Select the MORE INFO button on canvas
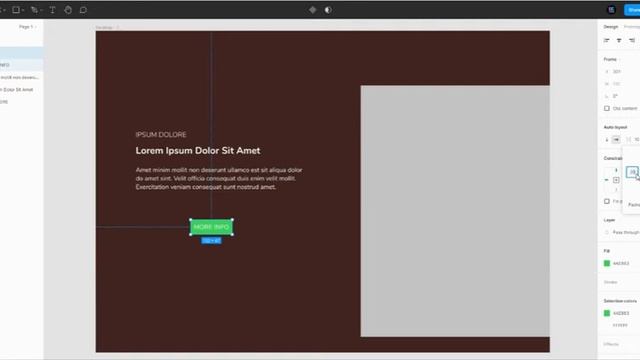Image resolution: width=640 pixels, height=360 pixels. click(x=211, y=227)
